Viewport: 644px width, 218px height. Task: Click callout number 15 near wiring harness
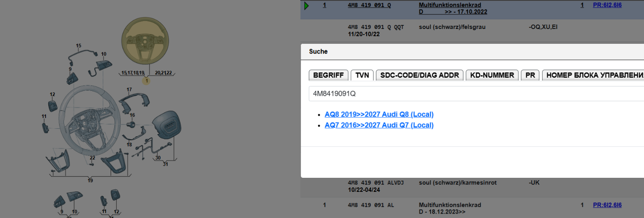pyautogui.click(x=78, y=46)
